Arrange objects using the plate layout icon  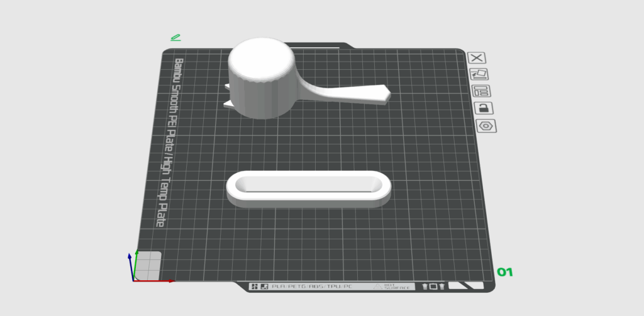click(x=481, y=91)
